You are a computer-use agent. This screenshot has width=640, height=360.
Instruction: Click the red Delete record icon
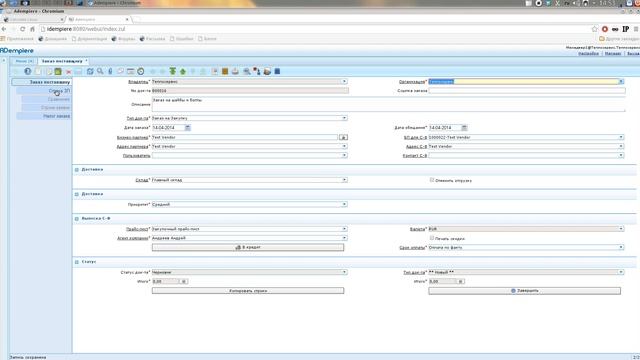point(69,72)
